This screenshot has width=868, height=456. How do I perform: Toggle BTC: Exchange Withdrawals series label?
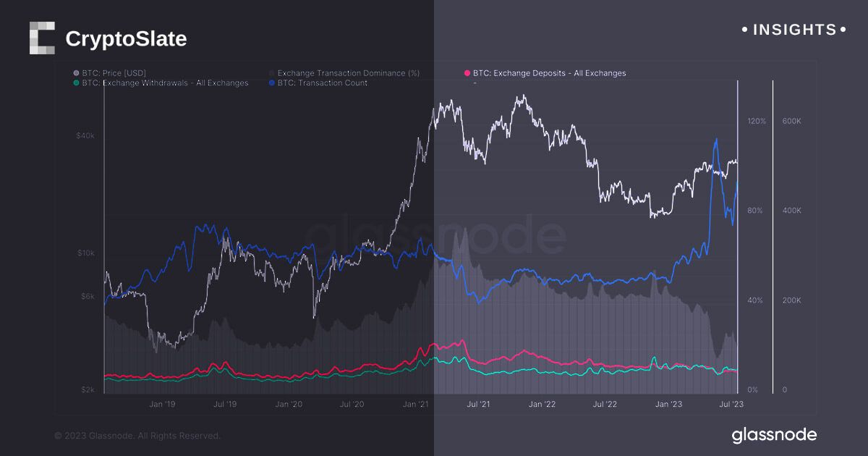click(x=165, y=83)
